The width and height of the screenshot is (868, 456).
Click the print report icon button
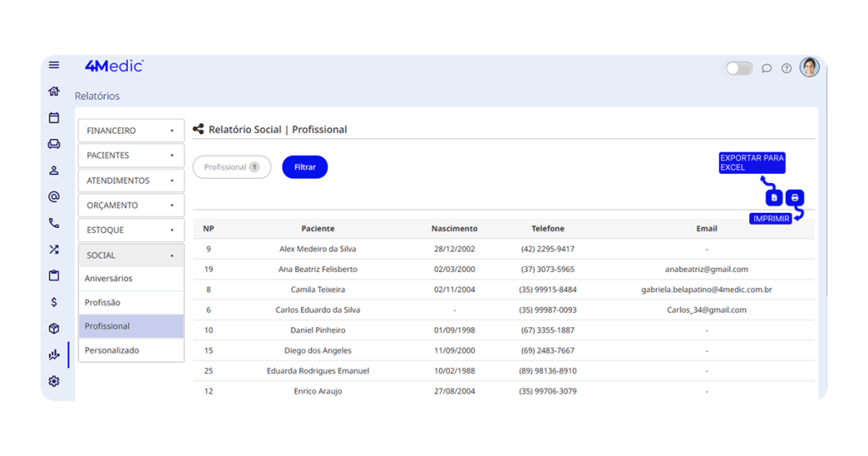coord(794,197)
